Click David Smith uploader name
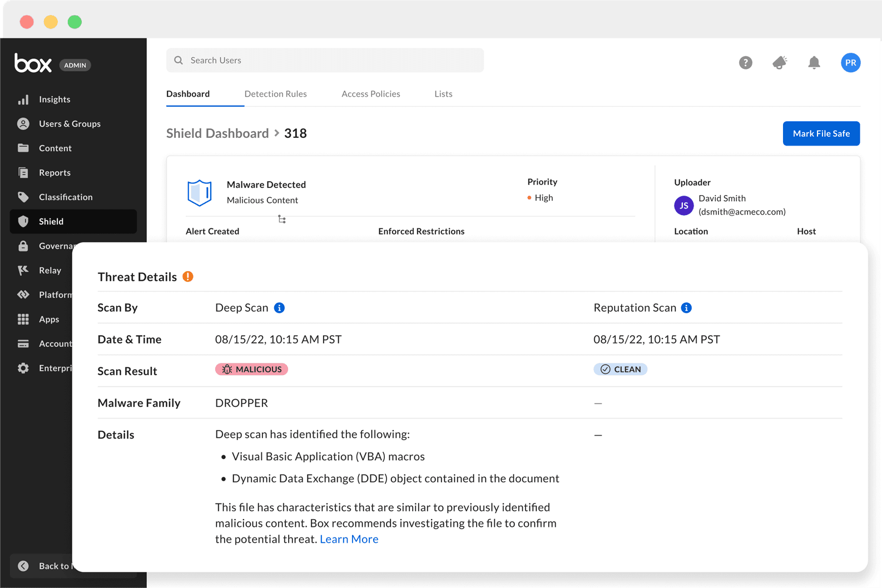This screenshot has height=588, width=882. coord(722,198)
